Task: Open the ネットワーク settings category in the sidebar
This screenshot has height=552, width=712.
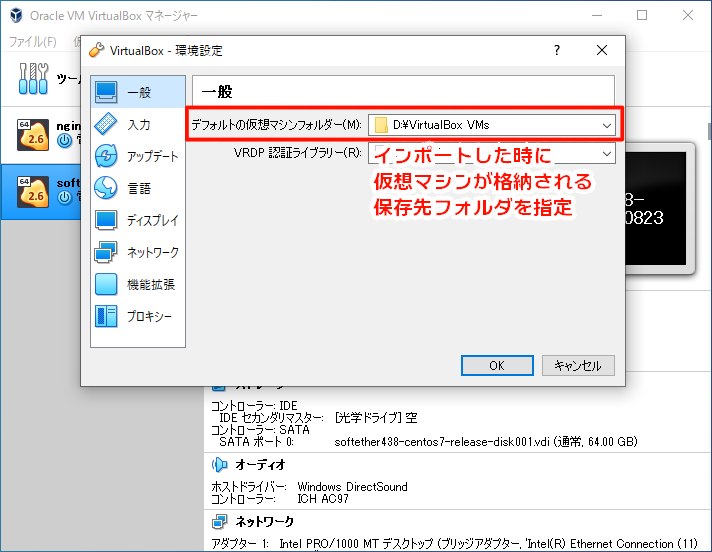Action: point(138,252)
